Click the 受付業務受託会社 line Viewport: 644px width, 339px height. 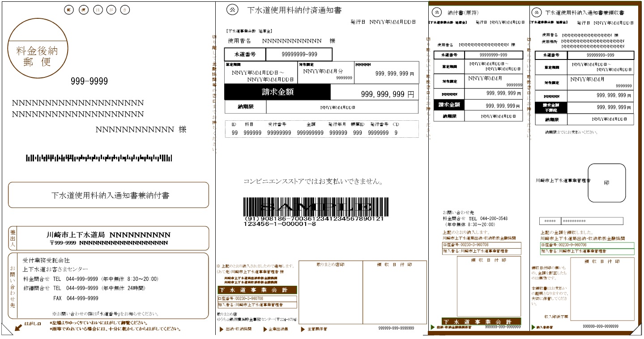click(46, 260)
